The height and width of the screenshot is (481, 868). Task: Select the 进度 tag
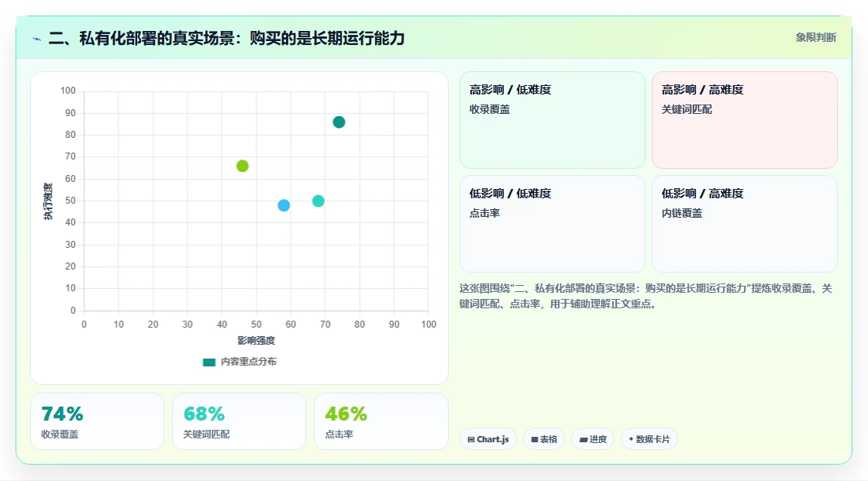click(593, 439)
